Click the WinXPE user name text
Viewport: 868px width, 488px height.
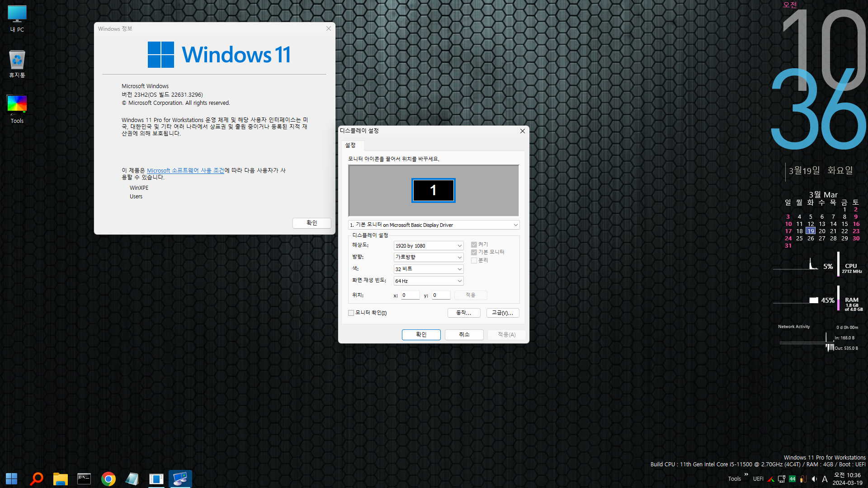[x=139, y=188]
